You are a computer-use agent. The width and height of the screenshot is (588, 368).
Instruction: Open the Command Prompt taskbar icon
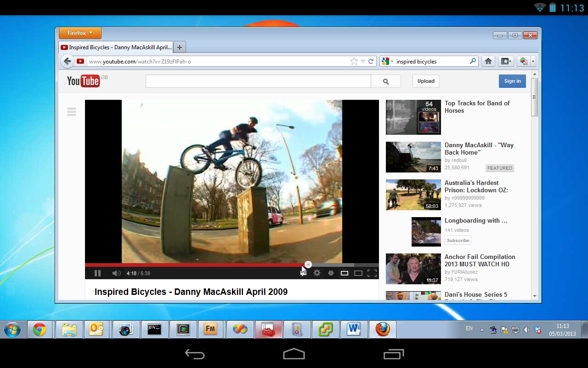(154, 329)
